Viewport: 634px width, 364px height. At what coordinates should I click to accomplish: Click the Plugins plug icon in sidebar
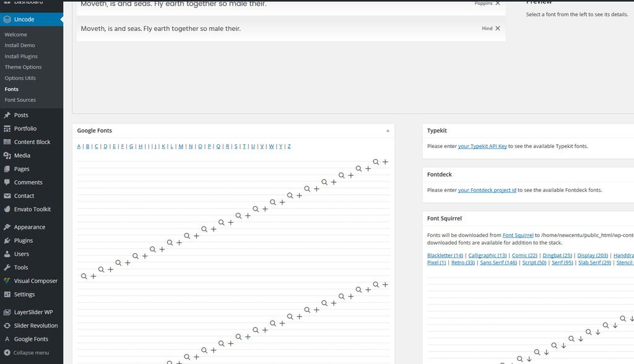pos(7,241)
